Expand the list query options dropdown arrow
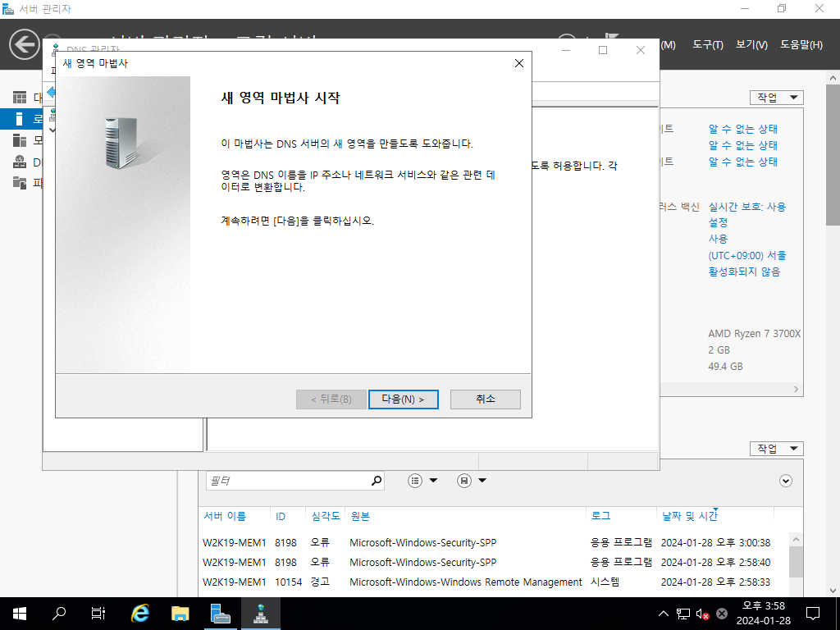840x630 pixels. click(x=433, y=481)
